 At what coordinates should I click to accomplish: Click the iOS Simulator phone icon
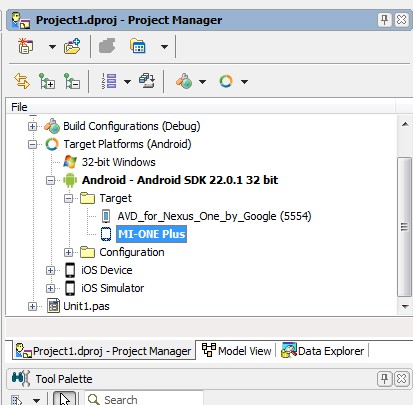pos(70,288)
